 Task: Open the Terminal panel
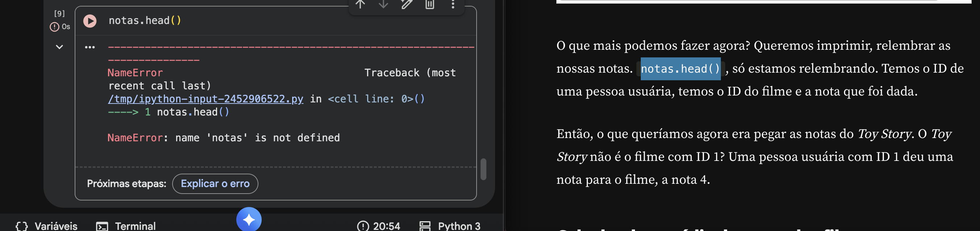click(x=125, y=226)
